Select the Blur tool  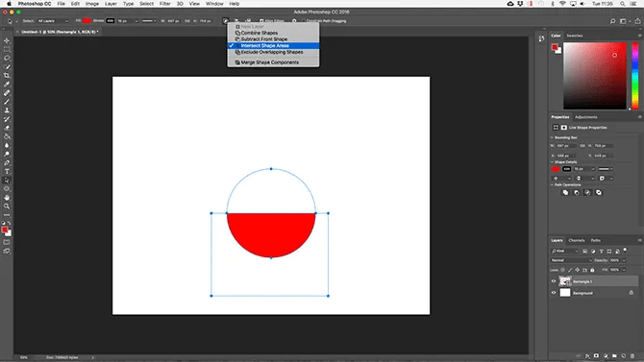pyautogui.click(x=7, y=145)
